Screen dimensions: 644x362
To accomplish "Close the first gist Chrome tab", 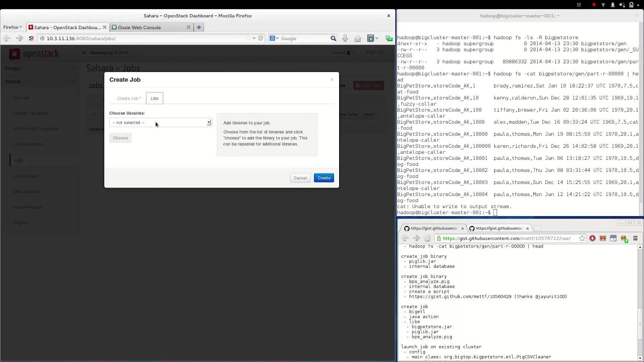I will [462, 228].
